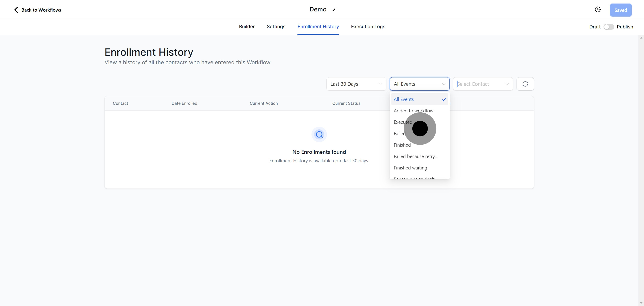644x306 pixels.
Task: Open version history clock icon
Action: coord(597,9)
